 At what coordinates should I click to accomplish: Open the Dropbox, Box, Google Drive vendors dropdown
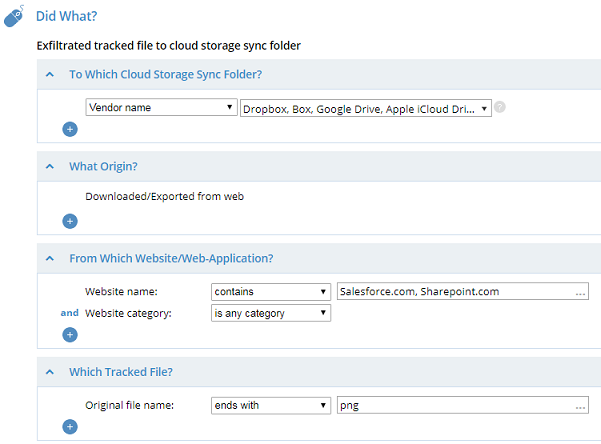pyautogui.click(x=366, y=107)
